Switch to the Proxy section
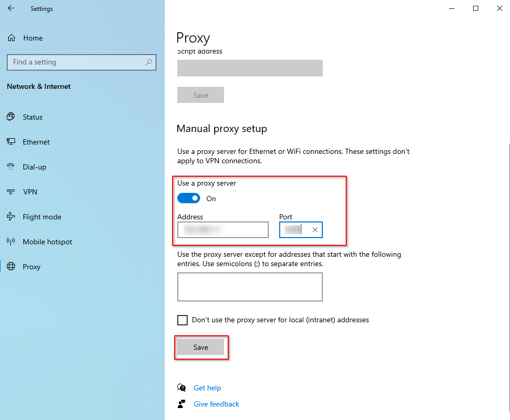This screenshot has width=510, height=420. pos(31,266)
